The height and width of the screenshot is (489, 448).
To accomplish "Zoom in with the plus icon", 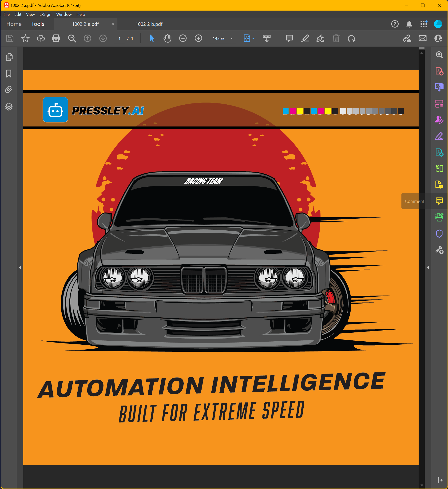I will pos(198,38).
